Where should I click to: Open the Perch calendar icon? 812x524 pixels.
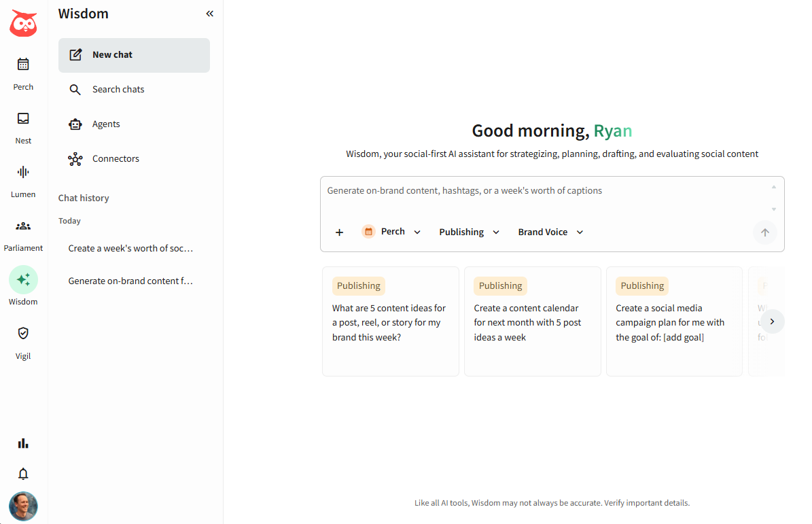pos(23,64)
